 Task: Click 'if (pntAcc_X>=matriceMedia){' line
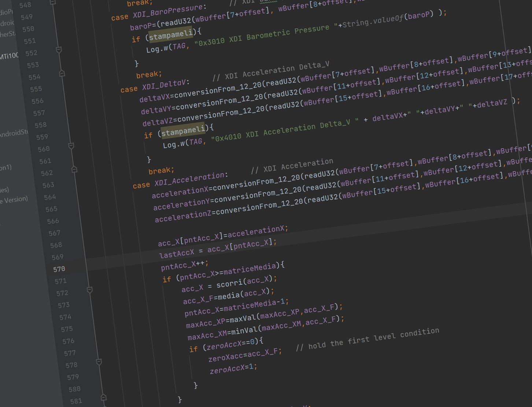click(223, 272)
